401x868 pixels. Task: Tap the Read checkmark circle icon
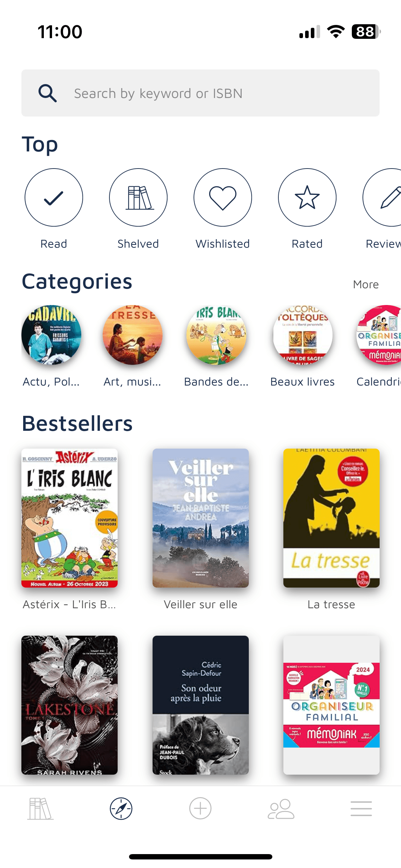point(54,197)
